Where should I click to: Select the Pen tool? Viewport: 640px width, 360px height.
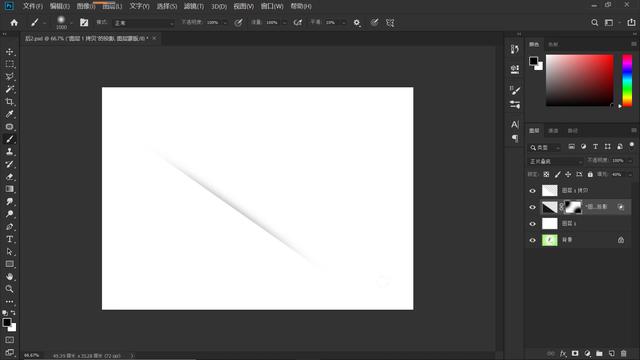click(9, 227)
